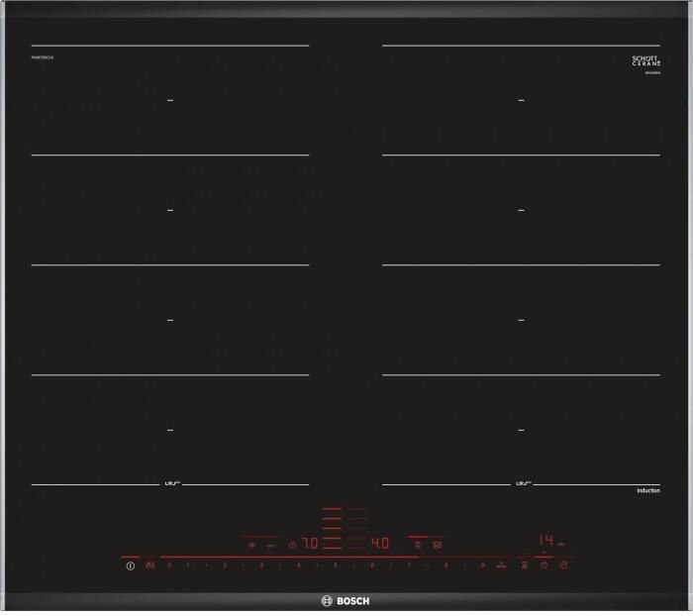693x616 pixels.
Task: Activate the PowerBoost icon after level 9
Action: (x=501, y=565)
